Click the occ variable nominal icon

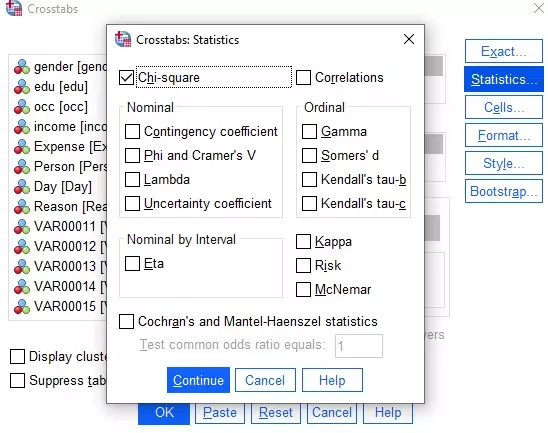point(22,107)
